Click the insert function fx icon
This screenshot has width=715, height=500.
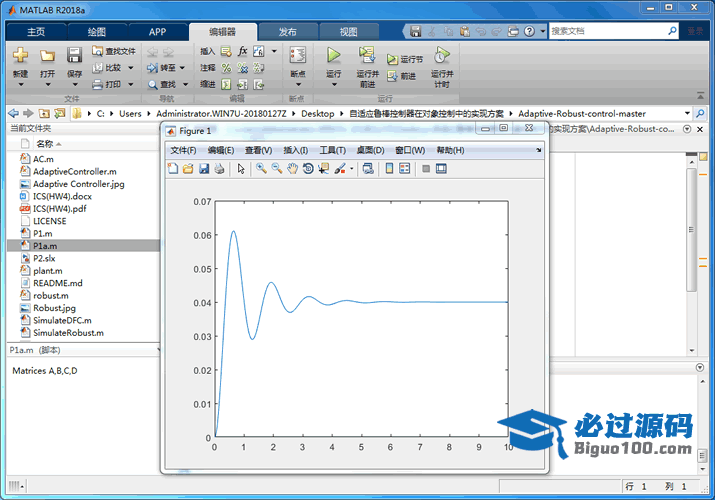coord(243,51)
